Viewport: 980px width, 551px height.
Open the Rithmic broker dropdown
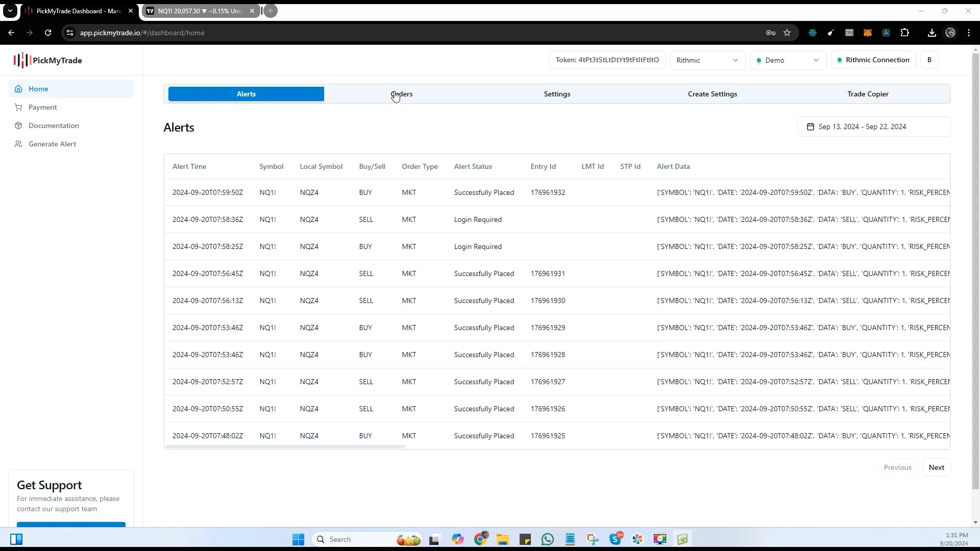tap(706, 60)
